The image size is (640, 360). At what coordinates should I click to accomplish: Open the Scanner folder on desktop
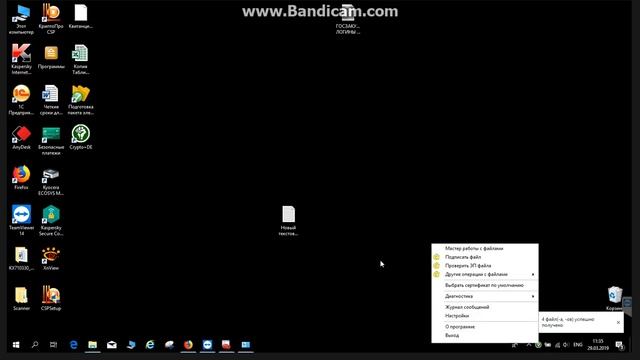[x=21, y=298]
